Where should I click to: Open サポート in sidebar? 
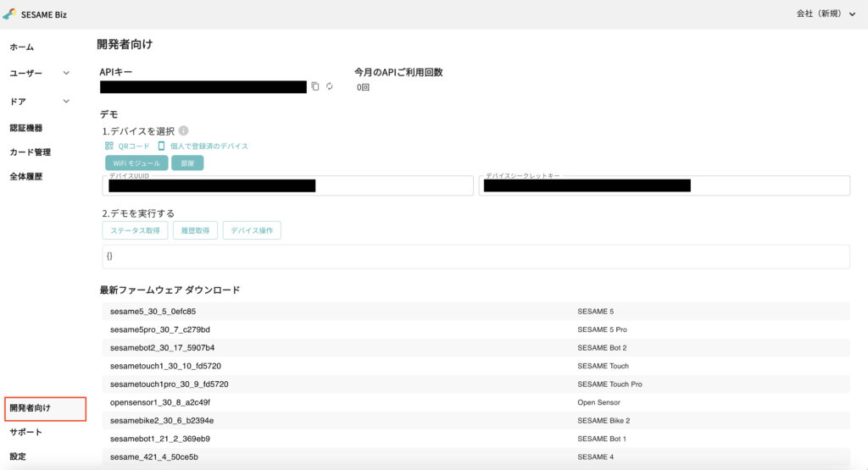(25, 432)
